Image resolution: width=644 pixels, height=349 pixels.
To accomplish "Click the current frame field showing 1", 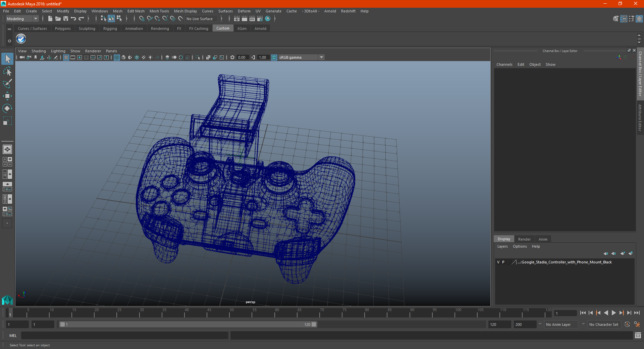I will coord(566,313).
